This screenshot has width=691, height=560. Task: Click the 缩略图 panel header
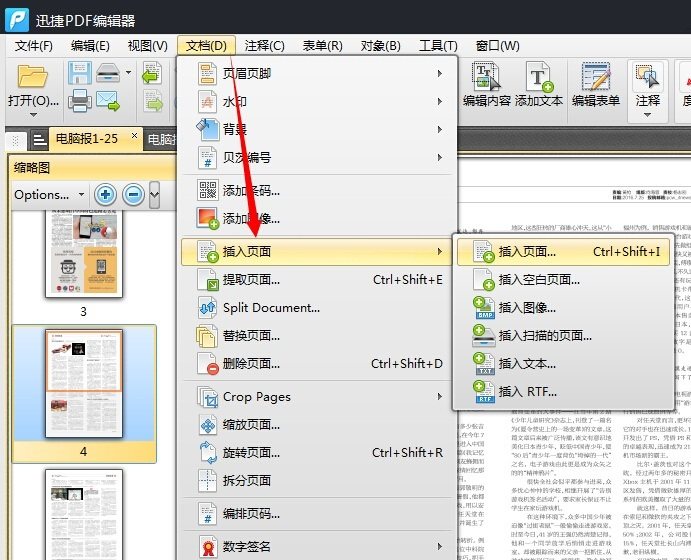[x=93, y=167]
